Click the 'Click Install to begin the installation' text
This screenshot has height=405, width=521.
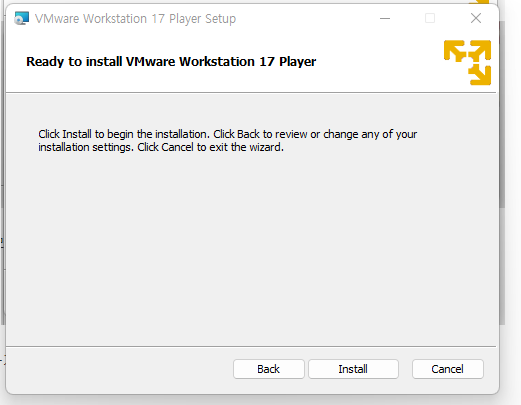pos(124,134)
